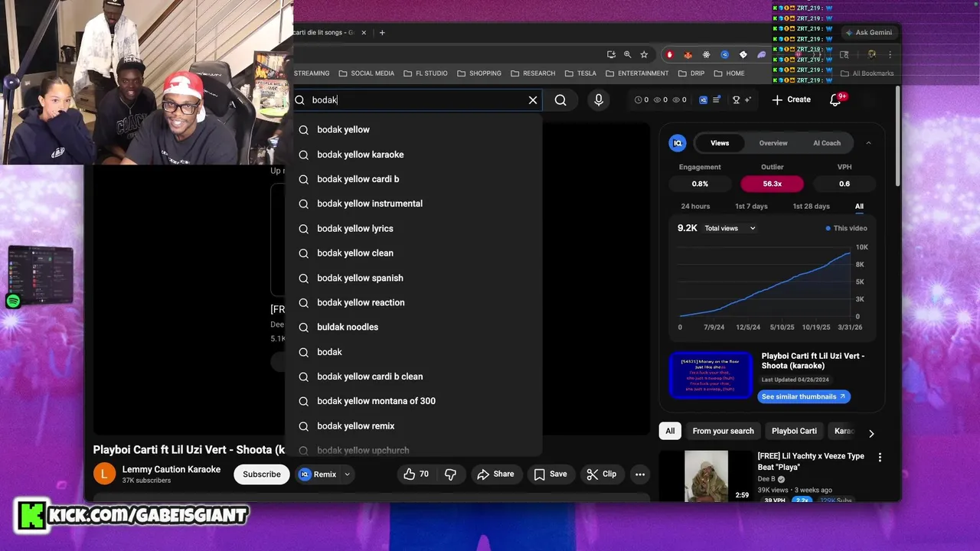Open options menu for Lil Yachty type beat video

pos(880,458)
